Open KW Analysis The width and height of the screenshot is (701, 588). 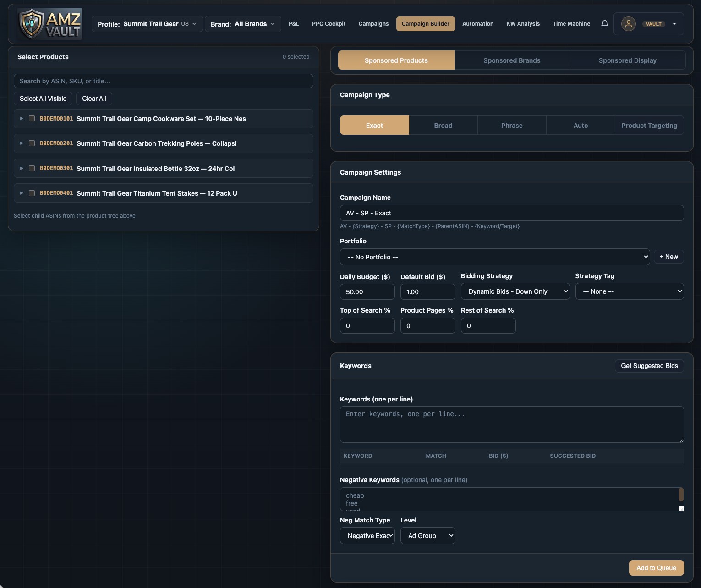click(x=523, y=24)
